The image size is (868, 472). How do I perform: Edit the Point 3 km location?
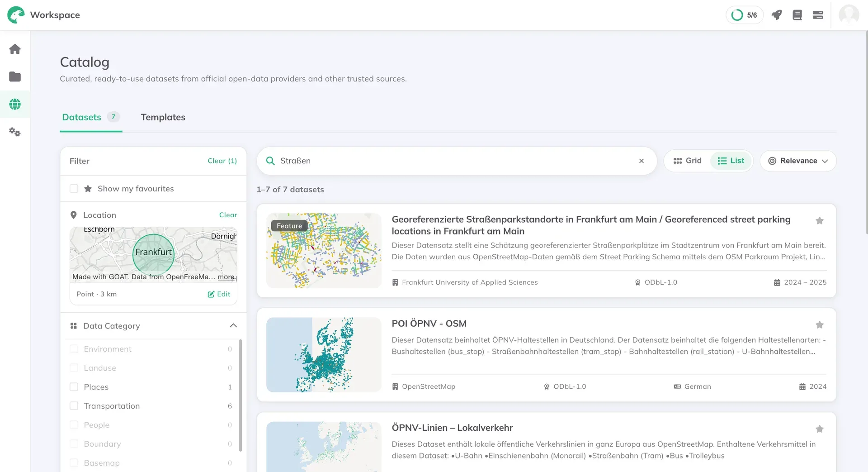pyautogui.click(x=219, y=294)
